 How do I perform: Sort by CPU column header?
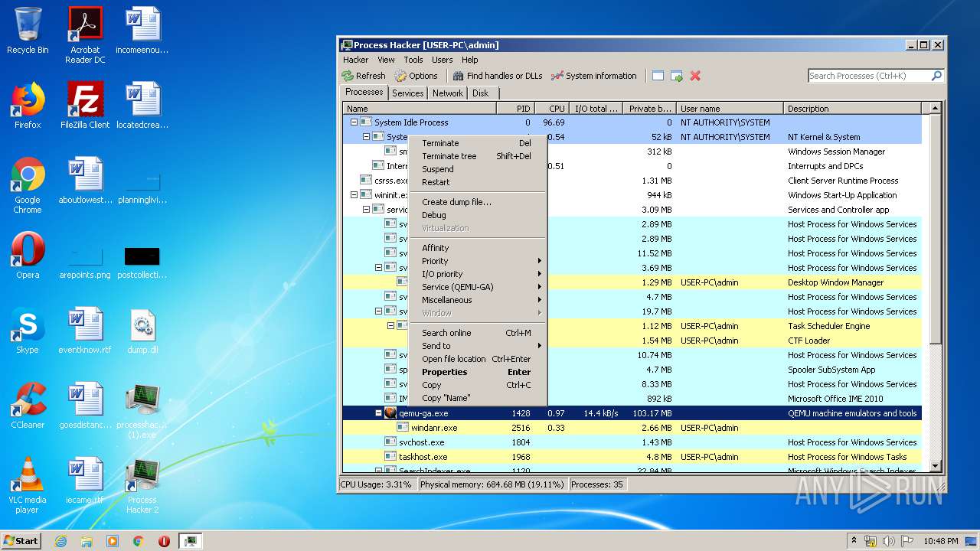coord(551,109)
